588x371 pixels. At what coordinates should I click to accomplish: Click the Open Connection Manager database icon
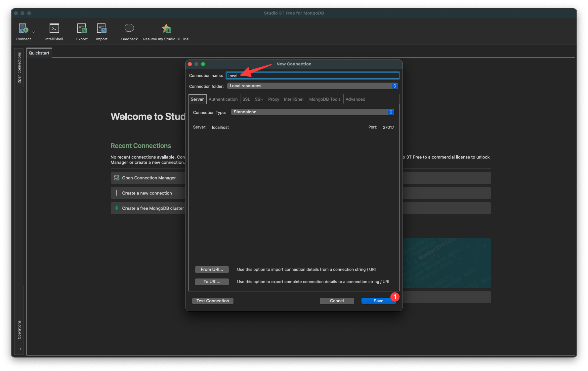pyautogui.click(x=117, y=178)
